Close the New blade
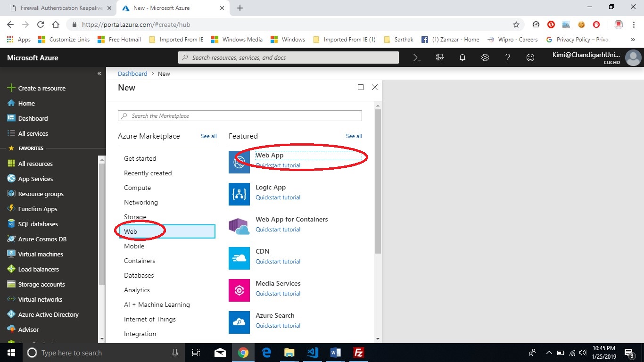The width and height of the screenshot is (644, 362). [x=375, y=87]
